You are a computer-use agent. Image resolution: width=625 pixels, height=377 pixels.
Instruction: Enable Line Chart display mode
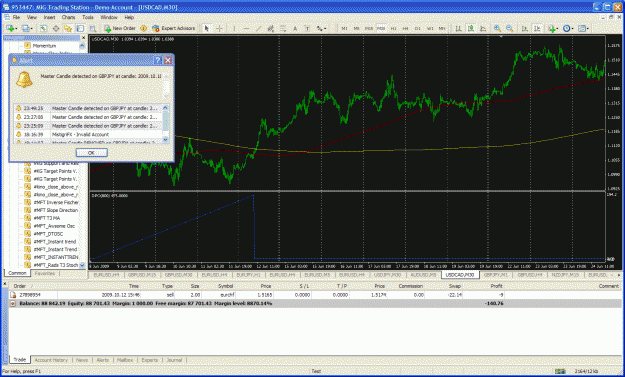(483, 28)
